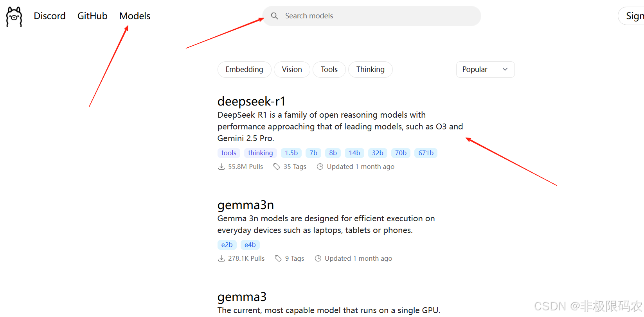The image size is (644, 317).
Task: Select the tools tag of deepseek-r1
Action: point(229,153)
